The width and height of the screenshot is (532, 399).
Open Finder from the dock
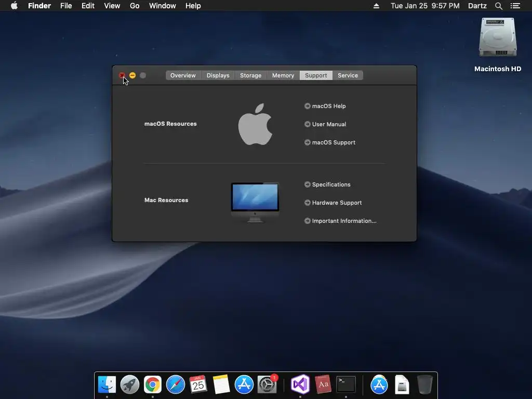(x=107, y=384)
